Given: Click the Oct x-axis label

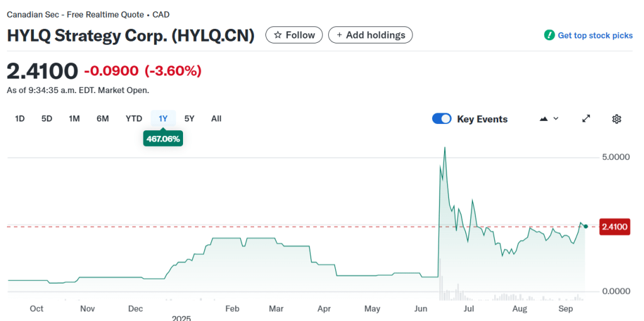Looking at the screenshot, I should [x=36, y=308].
